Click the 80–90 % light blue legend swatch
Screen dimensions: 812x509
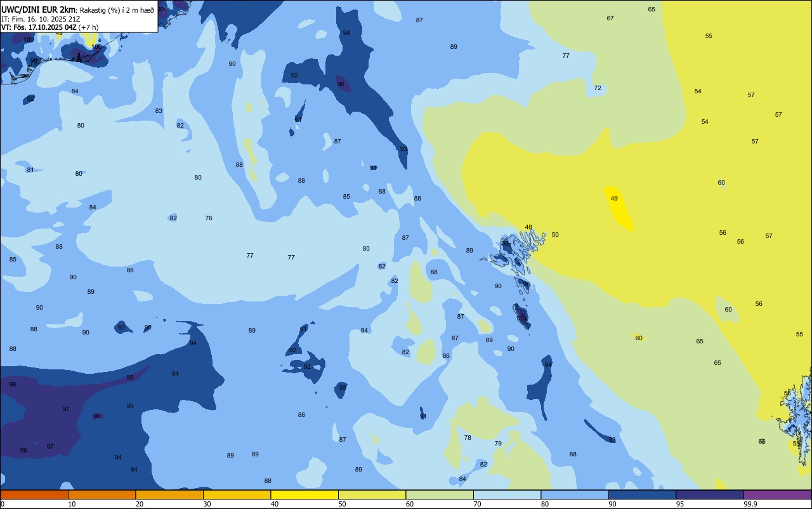tap(575, 494)
